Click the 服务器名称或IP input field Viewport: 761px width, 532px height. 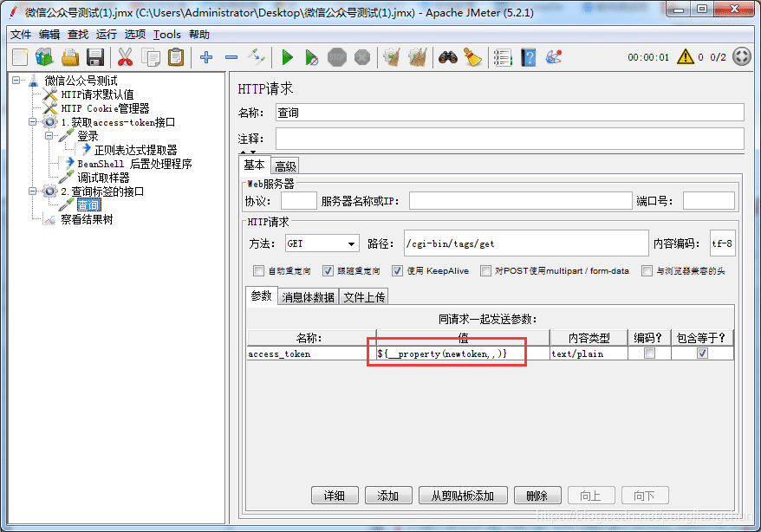[x=520, y=201]
